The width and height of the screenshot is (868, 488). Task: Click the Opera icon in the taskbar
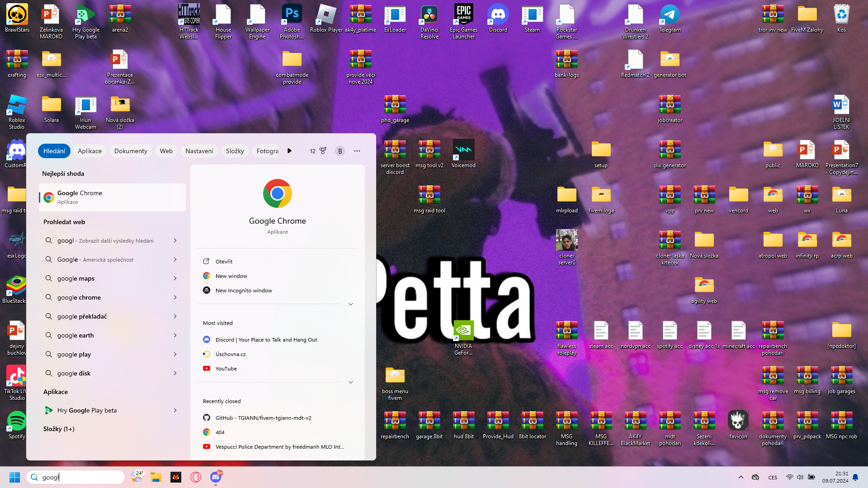pyautogui.click(x=195, y=477)
